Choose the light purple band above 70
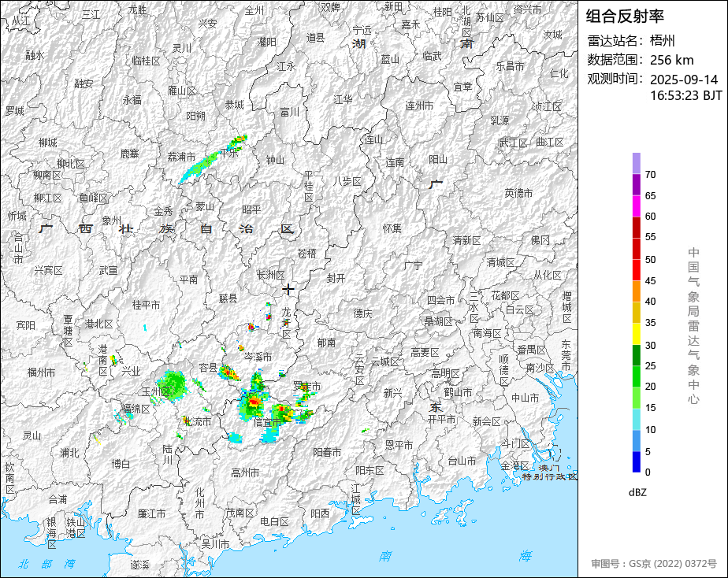Viewport: 728px width, 578px height. (636, 163)
